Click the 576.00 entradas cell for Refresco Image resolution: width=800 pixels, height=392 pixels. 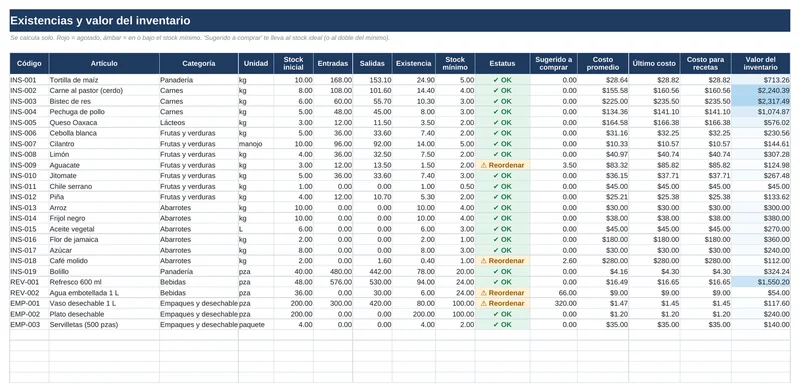point(333,282)
